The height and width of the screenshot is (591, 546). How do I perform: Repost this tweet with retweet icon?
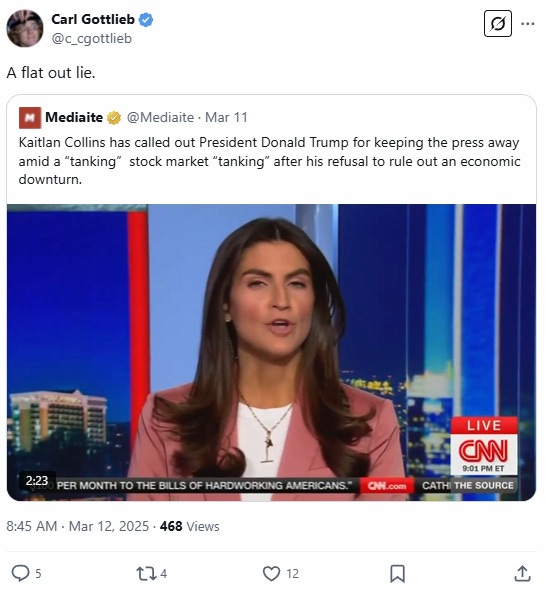pyautogui.click(x=145, y=573)
